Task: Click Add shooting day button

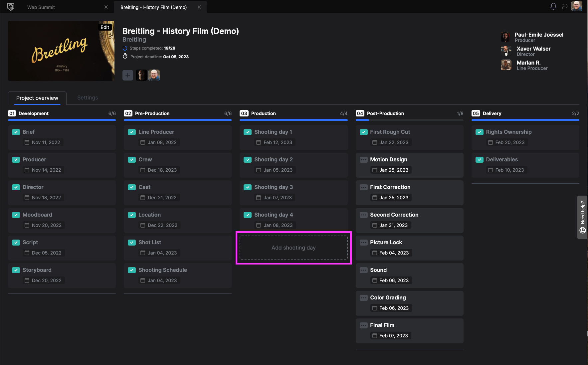Action: pos(294,248)
